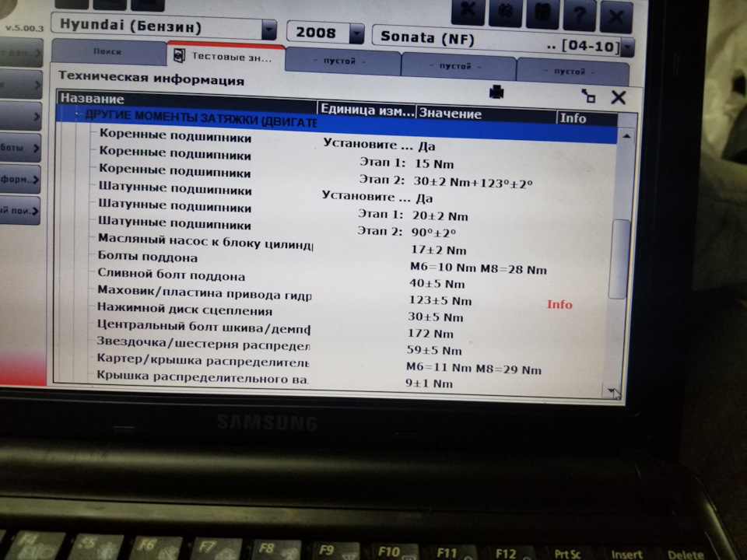Select the Тестовые зн... tab
Viewport: 747px width, 560px height.
[226, 58]
